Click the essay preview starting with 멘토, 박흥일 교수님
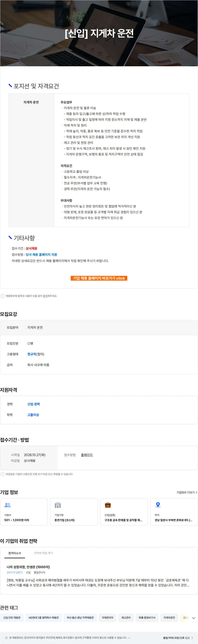Screen dimensions: 198x644 pos(98,582)
